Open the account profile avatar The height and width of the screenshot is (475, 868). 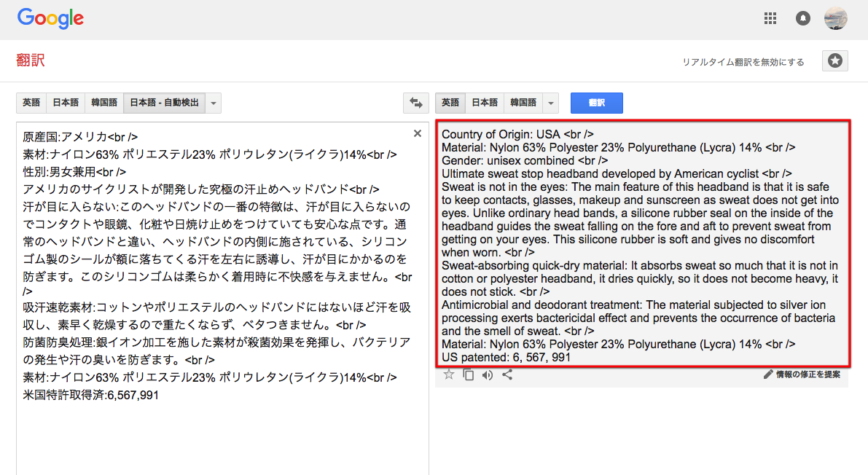(x=835, y=19)
